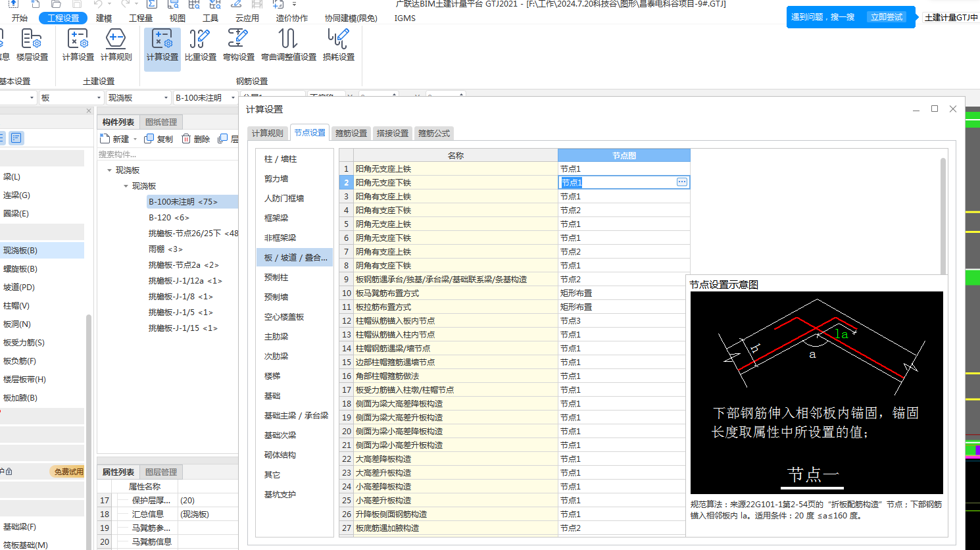Open the 云应用 ribbon tab
Image resolution: width=980 pixels, height=550 pixels.
[247, 18]
